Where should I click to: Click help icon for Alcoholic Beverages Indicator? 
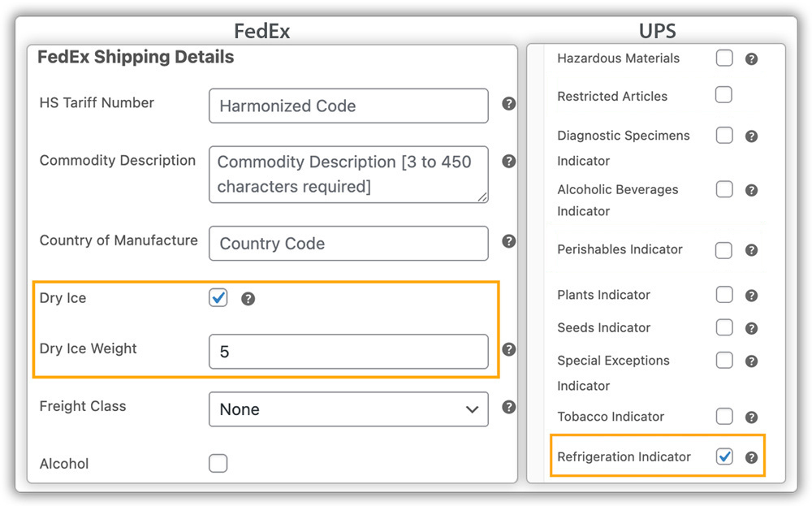tap(751, 190)
